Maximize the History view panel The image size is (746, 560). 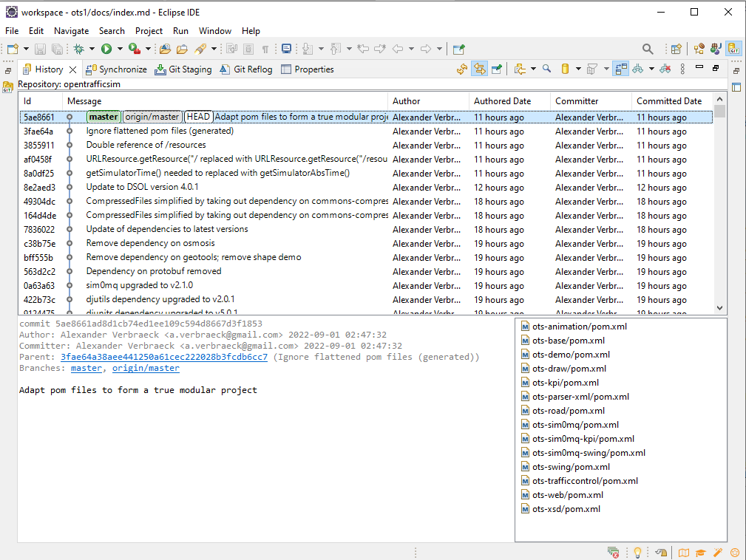(716, 68)
